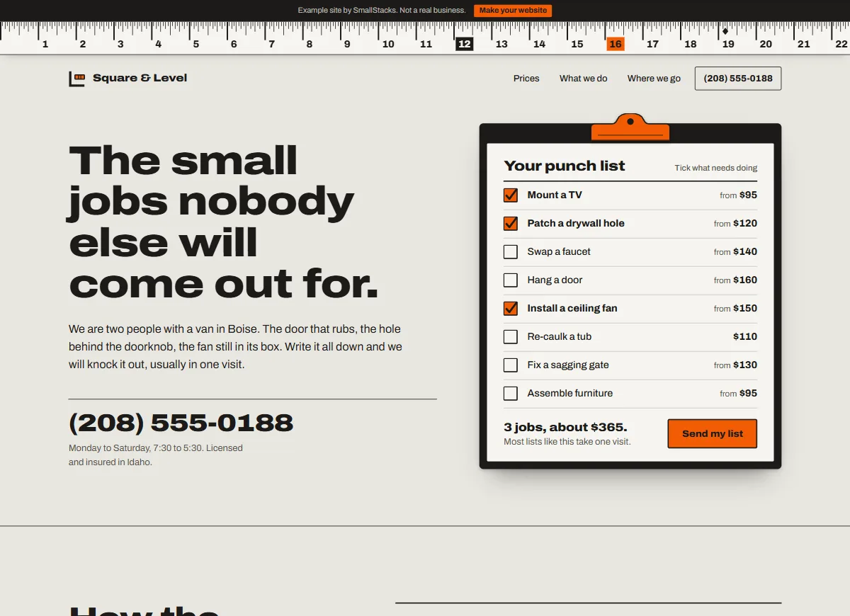Click the header phone number button
The height and width of the screenshot is (616, 850).
tap(738, 79)
